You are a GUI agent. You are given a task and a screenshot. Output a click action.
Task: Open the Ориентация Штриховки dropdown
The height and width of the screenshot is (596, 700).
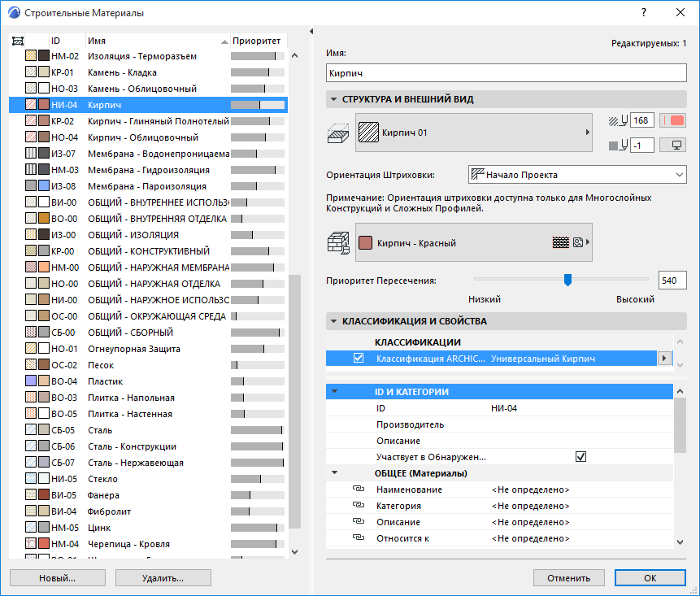point(577,175)
